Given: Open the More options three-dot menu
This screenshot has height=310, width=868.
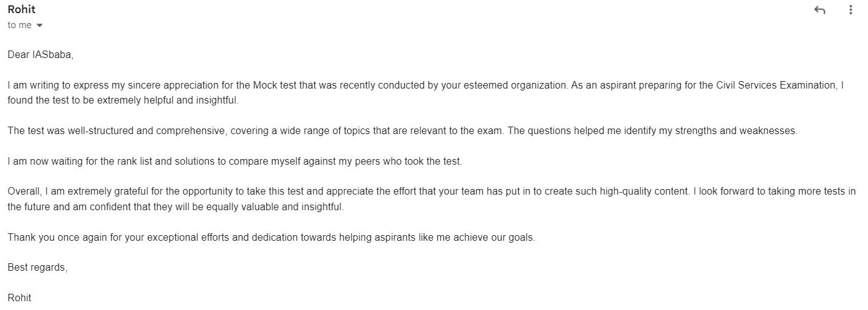Looking at the screenshot, I should [851, 10].
